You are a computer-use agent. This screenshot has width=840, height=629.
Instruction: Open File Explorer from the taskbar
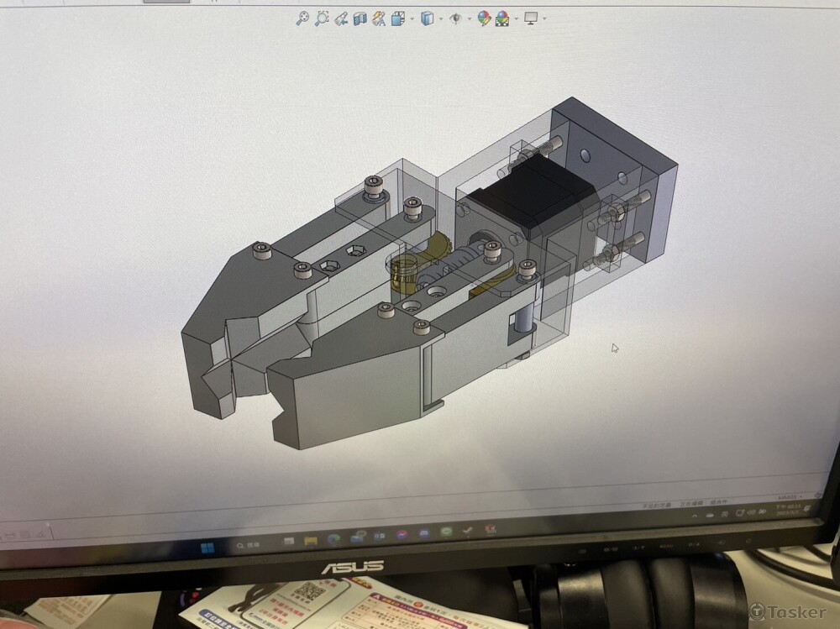tap(310, 541)
